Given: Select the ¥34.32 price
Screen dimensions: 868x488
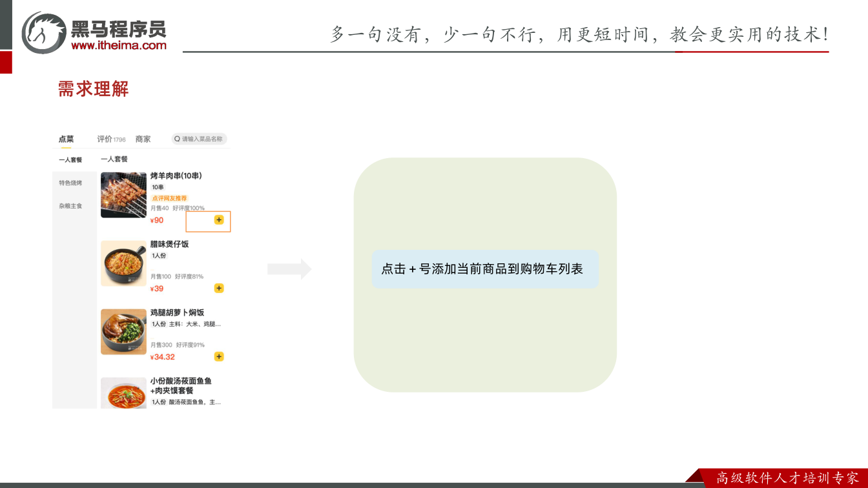Looking at the screenshot, I should pyautogui.click(x=163, y=357).
